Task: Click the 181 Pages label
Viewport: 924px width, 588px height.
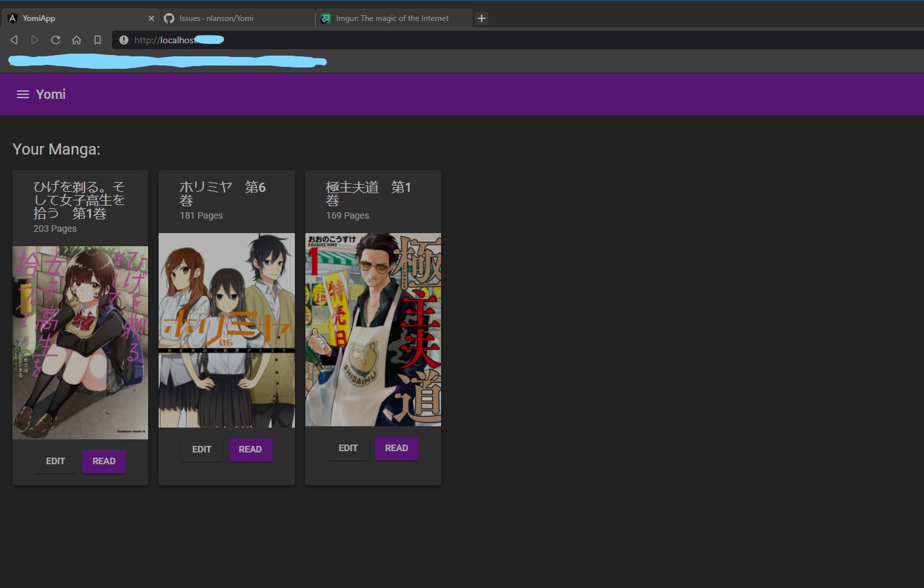Action: pos(201,215)
